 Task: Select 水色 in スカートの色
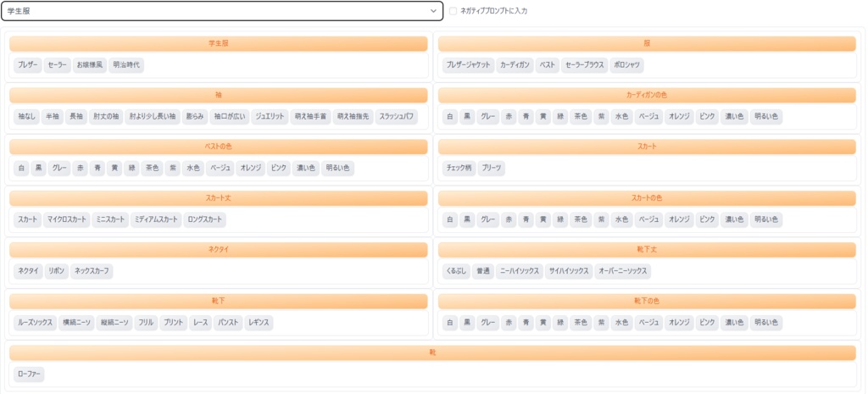(x=621, y=219)
